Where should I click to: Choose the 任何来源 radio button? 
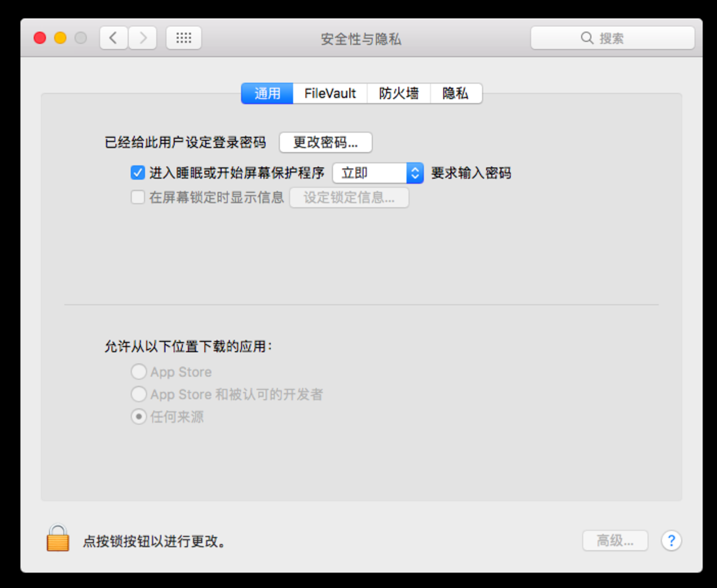coord(138,416)
